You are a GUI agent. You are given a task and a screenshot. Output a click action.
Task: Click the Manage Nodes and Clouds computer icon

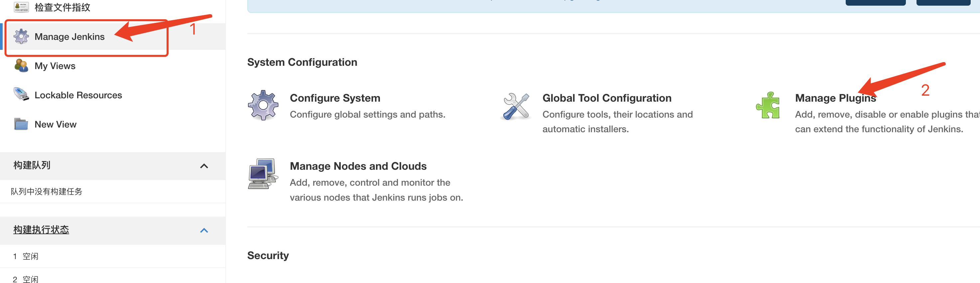263,174
